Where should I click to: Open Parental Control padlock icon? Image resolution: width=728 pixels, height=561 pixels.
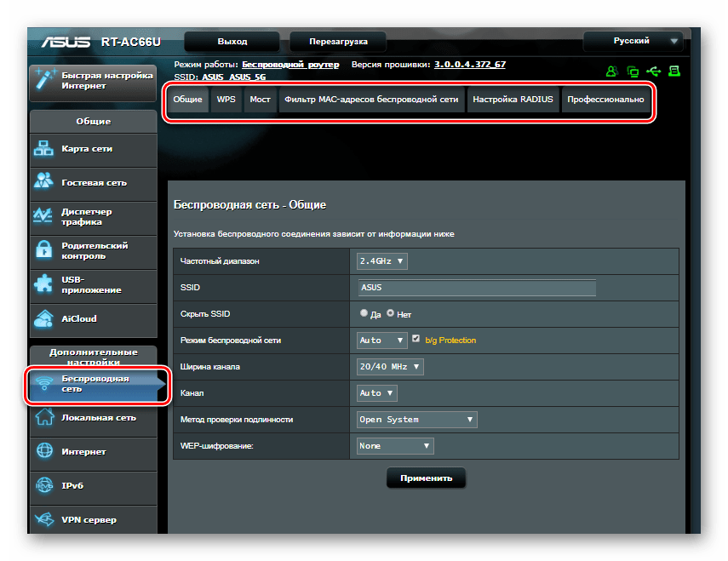(43, 250)
